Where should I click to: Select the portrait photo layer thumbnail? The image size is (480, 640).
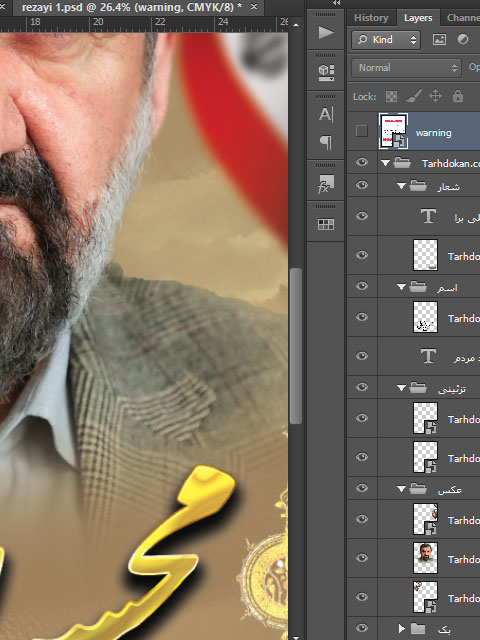tap(425, 558)
